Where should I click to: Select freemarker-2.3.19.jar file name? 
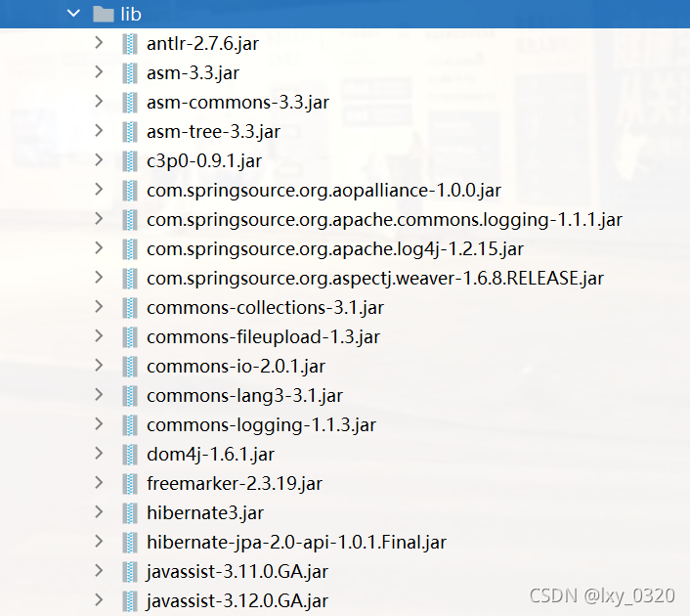tap(235, 483)
